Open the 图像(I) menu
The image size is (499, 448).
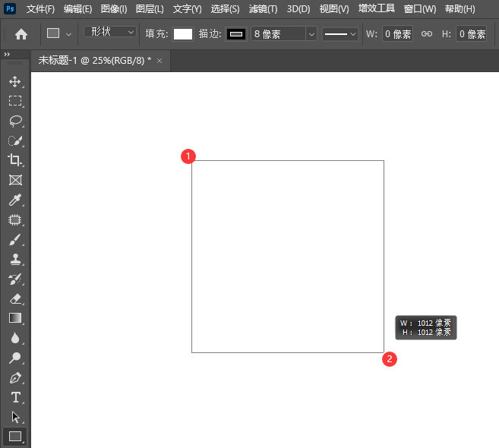coord(114,9)
